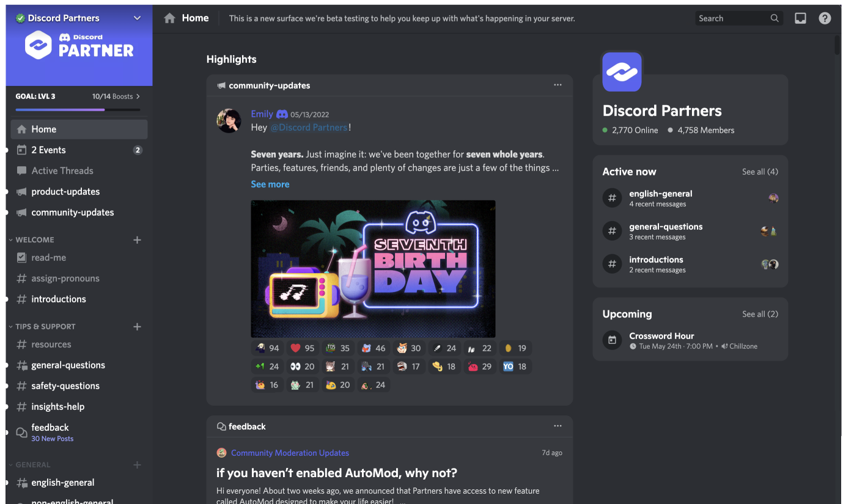Expand the boosts goal chevron
843x504 pixels.
[x=138, y=97]
